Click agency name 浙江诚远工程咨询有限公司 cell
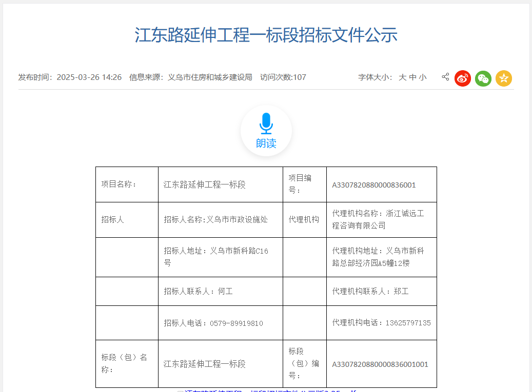Viewport: 532px width, 392px height. tap(382, 219)
